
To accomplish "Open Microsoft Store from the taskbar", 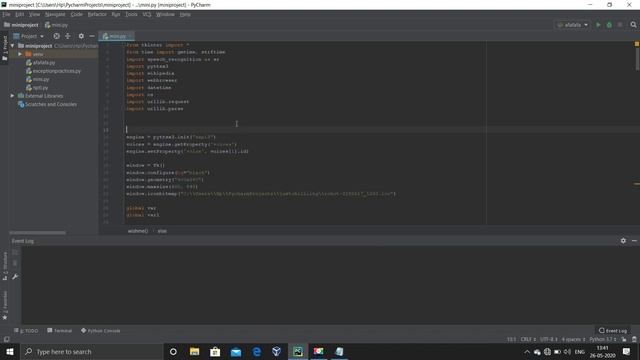I will (215, 351).
